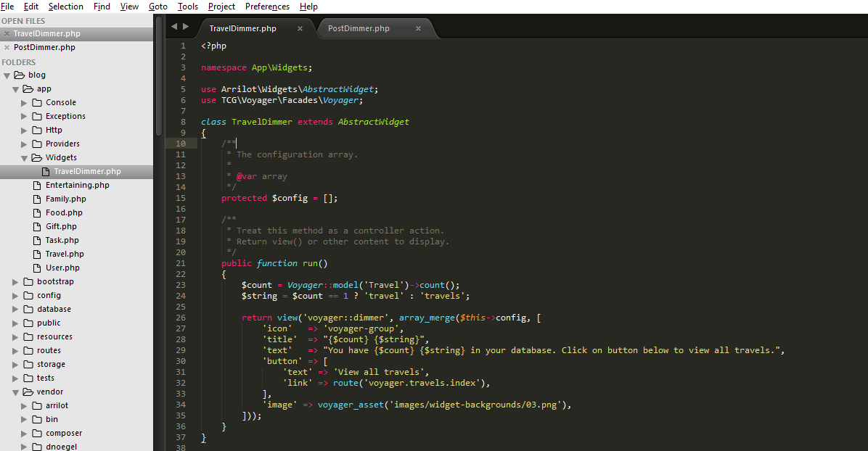Open Family.php file

click(66, 199)
